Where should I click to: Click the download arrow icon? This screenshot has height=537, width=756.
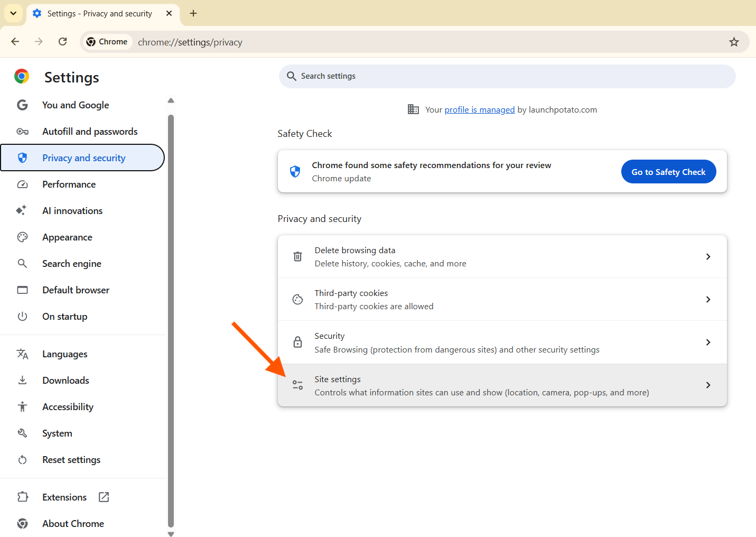click(x=22, y=380)
